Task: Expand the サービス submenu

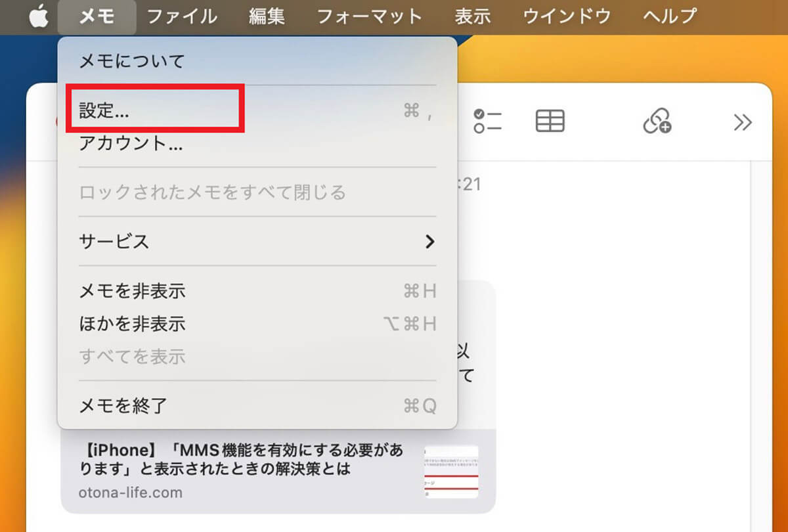Action: [x=257, y=241]
